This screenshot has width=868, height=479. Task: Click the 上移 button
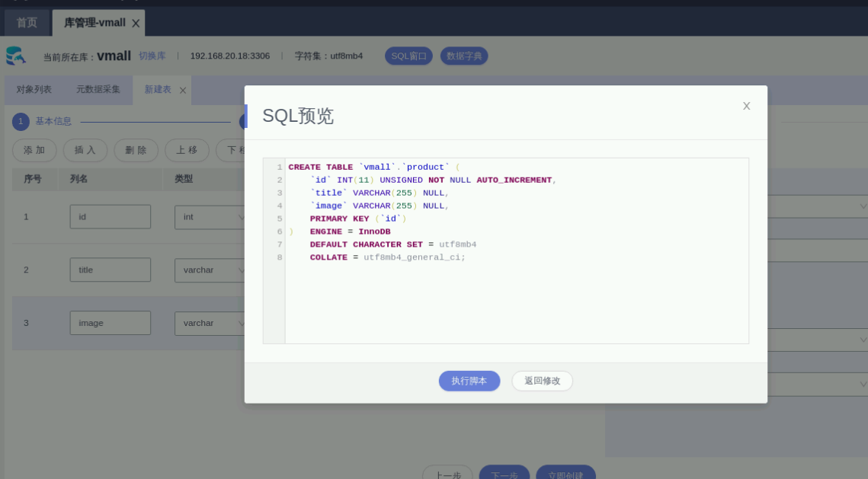tap(187, 150)
